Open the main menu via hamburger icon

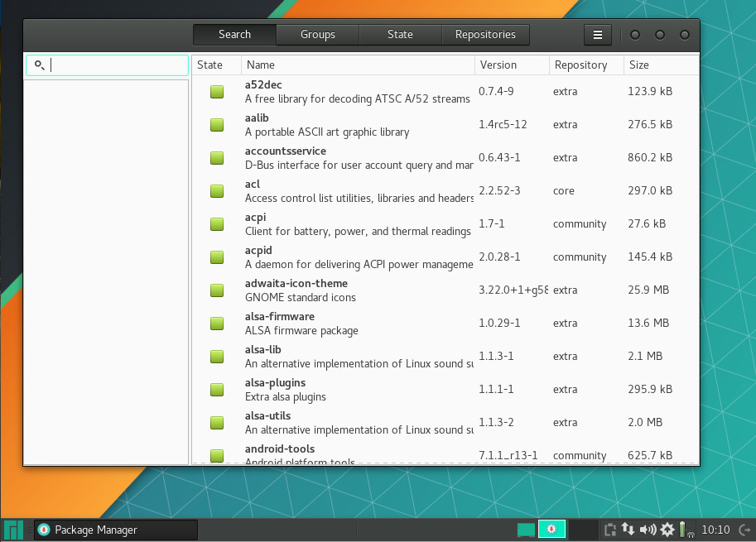597,35
